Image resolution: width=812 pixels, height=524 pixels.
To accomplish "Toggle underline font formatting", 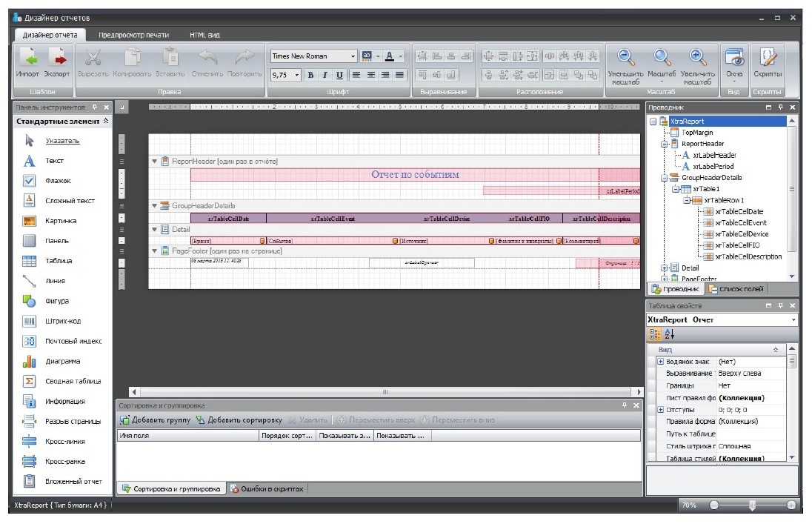I will pyautogui.click(x=339, y=75).
